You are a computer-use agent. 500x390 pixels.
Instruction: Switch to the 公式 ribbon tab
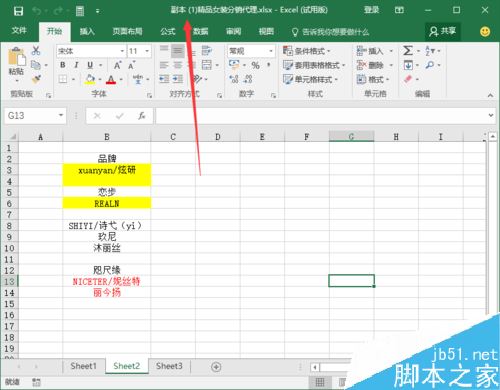[x=168, y=32]
